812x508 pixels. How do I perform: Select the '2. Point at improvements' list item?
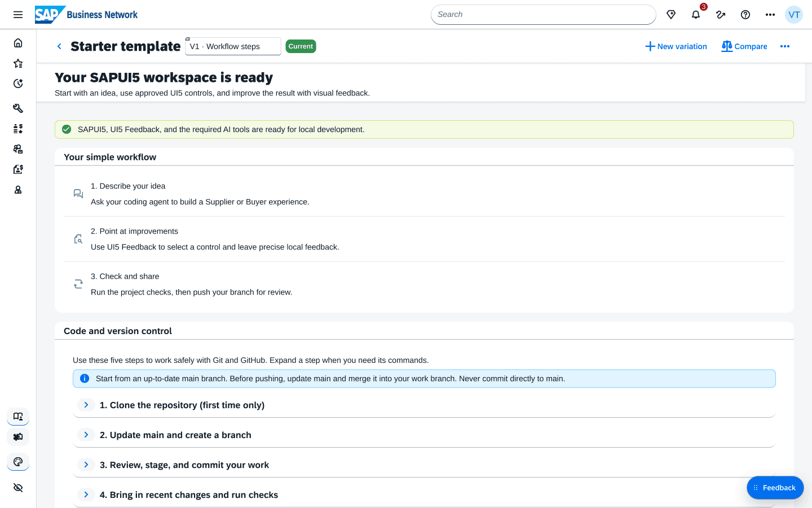click(x=424, y=239)
